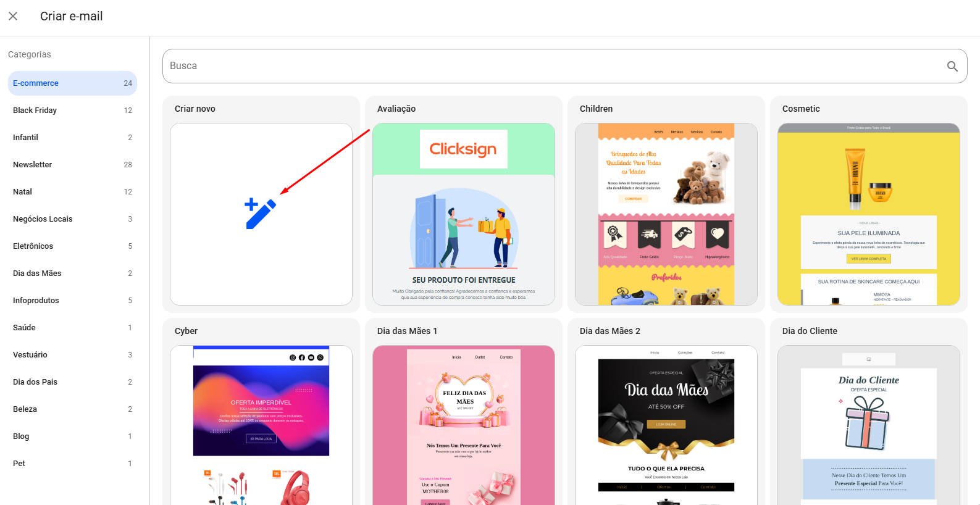Screen dimensions: 980x505
Task: Click the Cosmetic card title text
Action: [x=801, y=109]
